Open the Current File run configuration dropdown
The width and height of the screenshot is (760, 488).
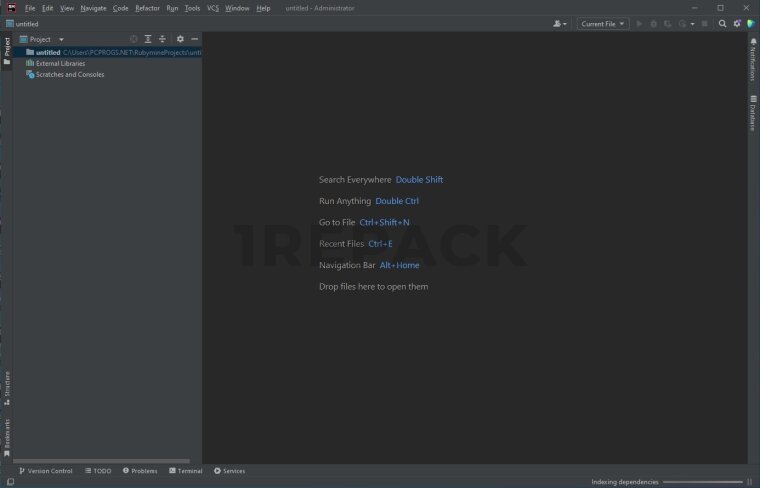pos(603,23)
